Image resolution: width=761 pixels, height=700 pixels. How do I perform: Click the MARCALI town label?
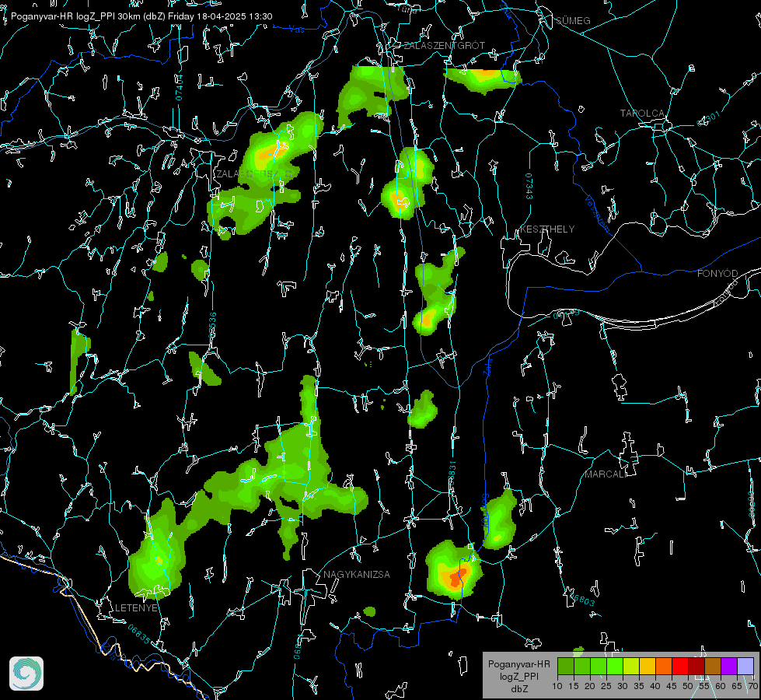606,474
